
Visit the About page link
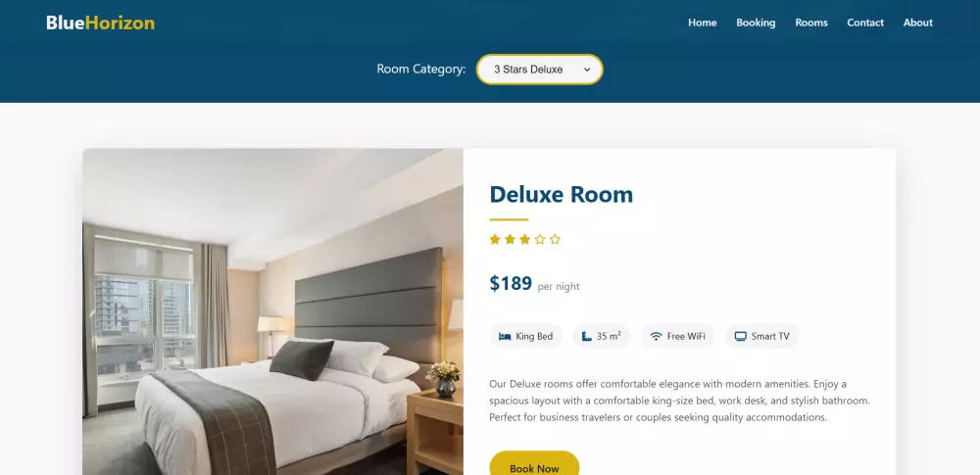pyautogui.click(x=918, y=23)
